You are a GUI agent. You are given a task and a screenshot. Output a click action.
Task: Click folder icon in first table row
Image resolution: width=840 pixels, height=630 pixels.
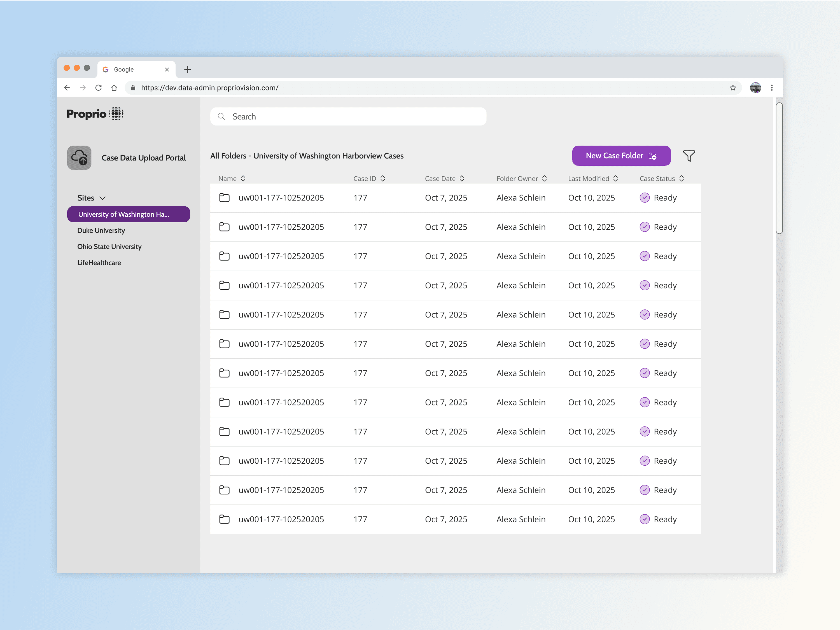click(225, 197)
